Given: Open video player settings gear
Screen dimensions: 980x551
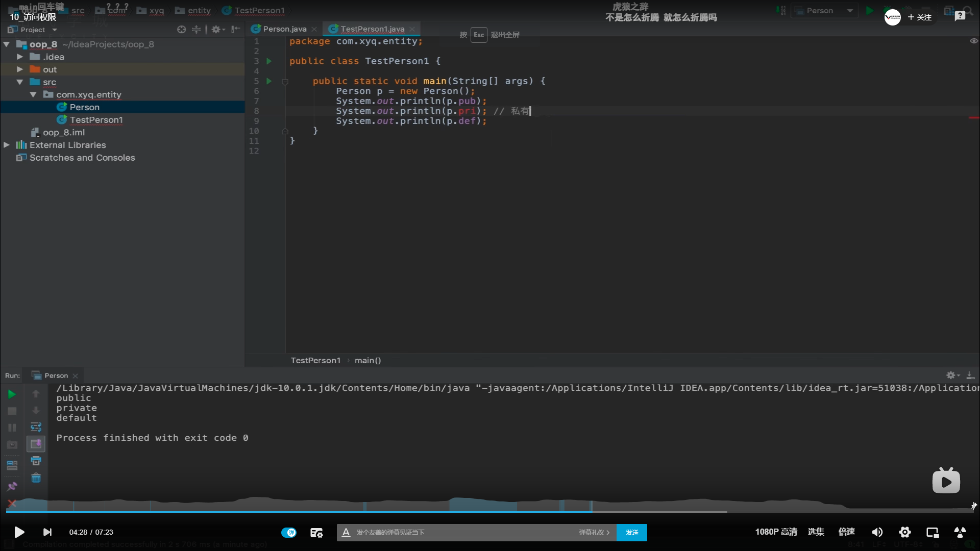Looking at the screenshot, I should (x=905, y=532).
